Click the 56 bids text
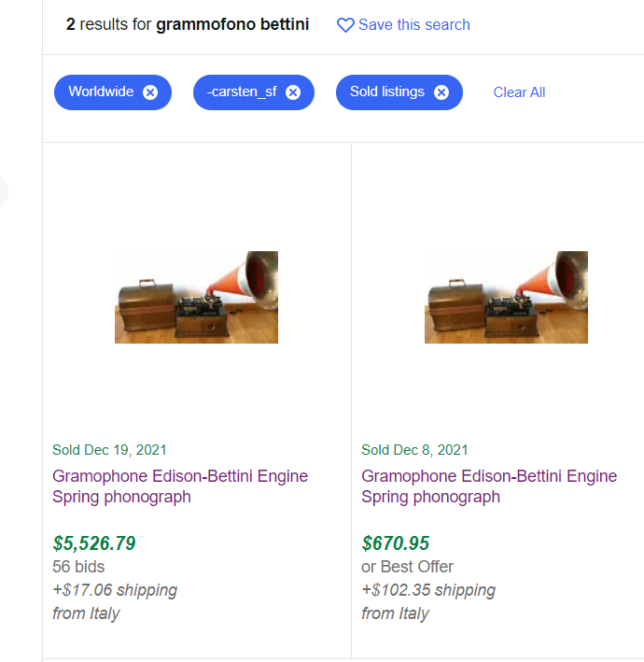The image size is (644, 662). (x=78, y=567)
